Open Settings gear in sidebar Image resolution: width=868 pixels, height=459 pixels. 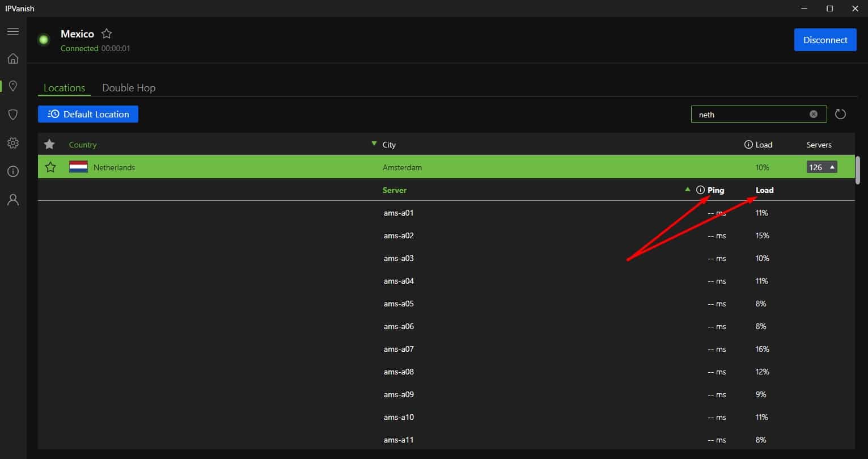point(13,143)
